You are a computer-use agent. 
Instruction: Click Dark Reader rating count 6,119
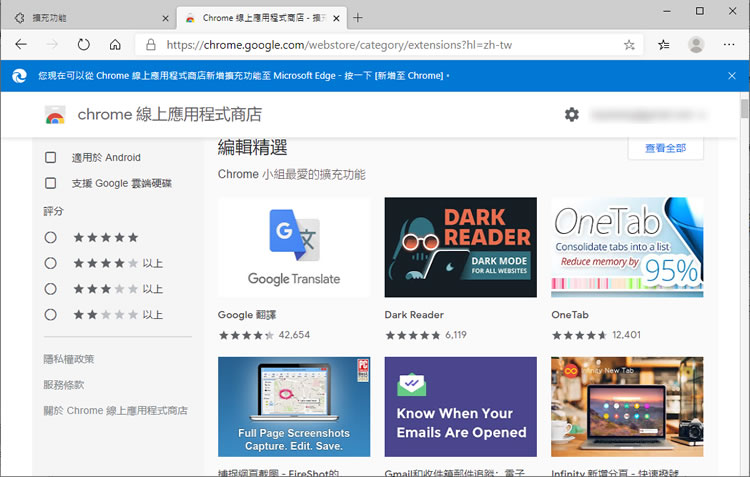point(456,335)
